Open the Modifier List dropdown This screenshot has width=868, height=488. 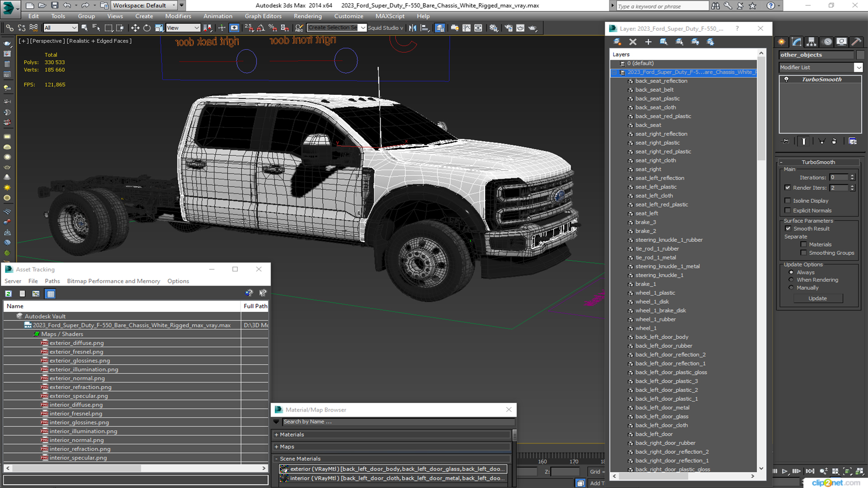821,67
